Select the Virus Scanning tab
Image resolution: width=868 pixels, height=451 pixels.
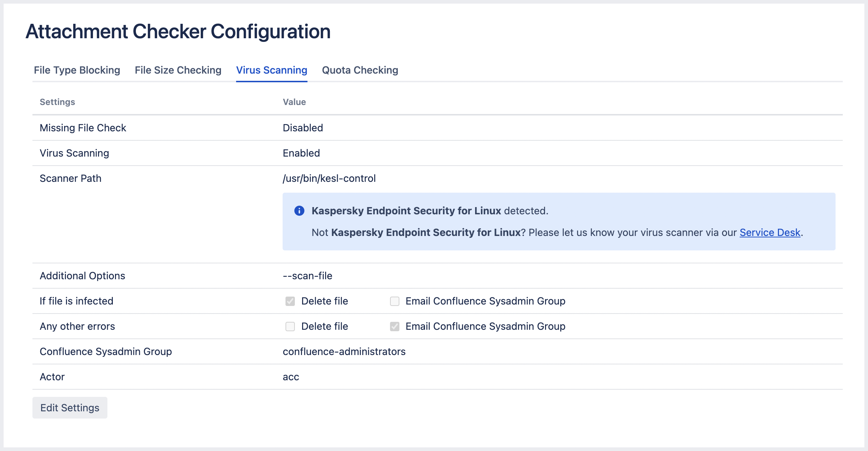coord(271,70)
